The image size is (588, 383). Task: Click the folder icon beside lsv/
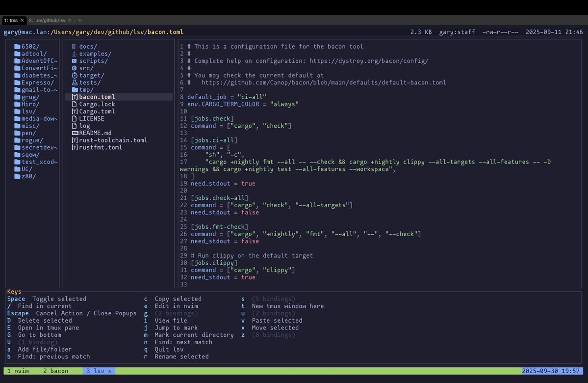17,111
